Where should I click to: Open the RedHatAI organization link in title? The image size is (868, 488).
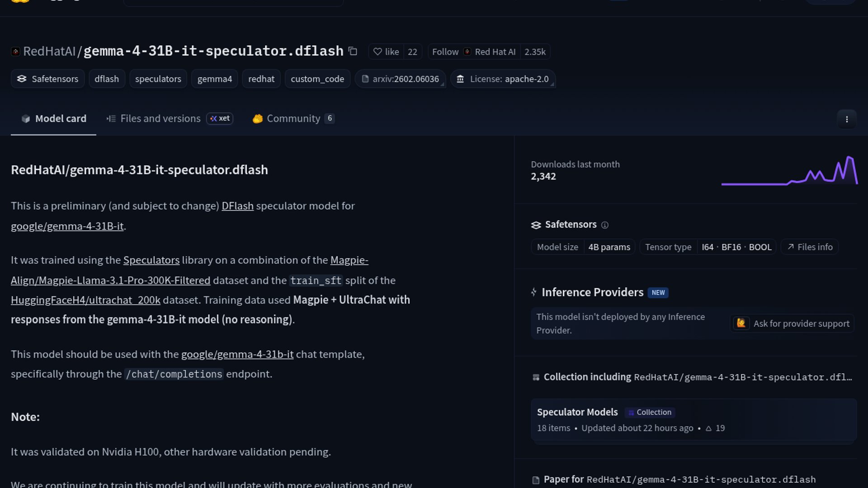pyautogui.click(x=49, y=52)
